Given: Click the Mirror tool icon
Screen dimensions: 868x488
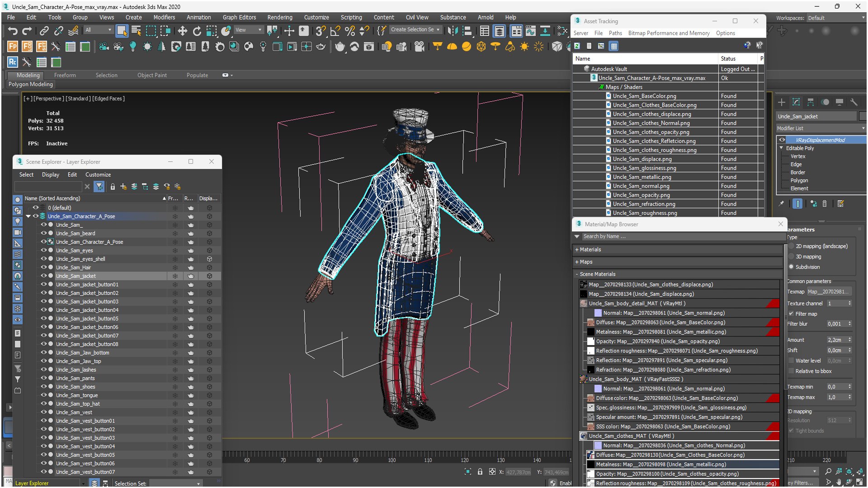Looking at the screenshot, I should pos(453,31).
